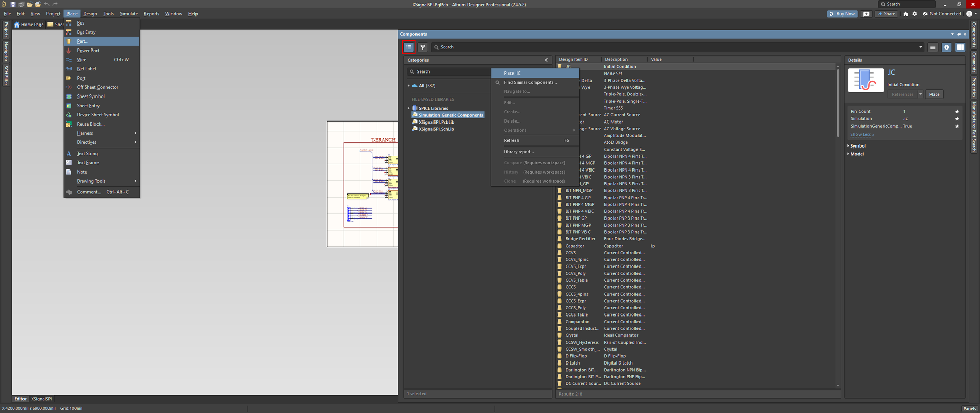980x413 pixels.
Task: Click the Save All icon in the title bar
Action: tap(21, 4)
